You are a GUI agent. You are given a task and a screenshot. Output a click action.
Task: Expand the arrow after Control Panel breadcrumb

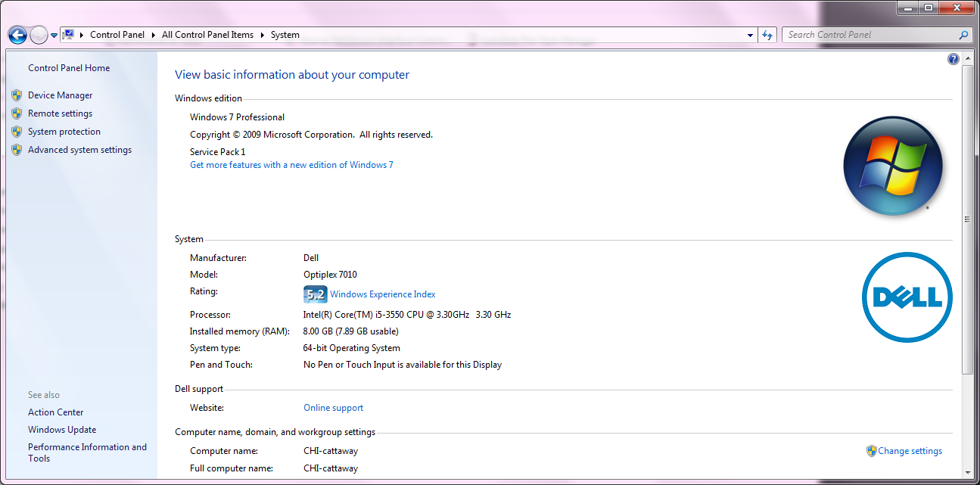pyautogui.click(x=154, y=35)
